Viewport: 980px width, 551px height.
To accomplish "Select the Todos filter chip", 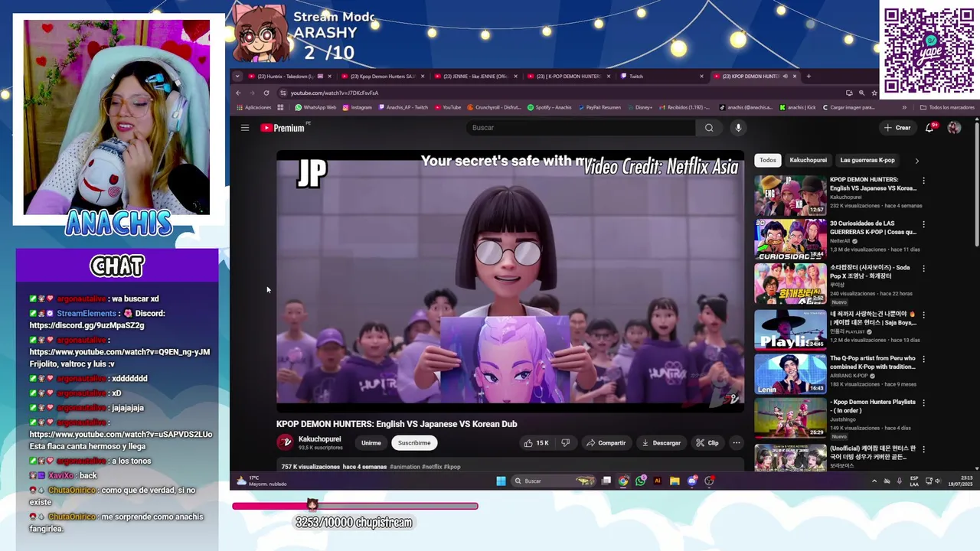I will (x=768, y=160).
